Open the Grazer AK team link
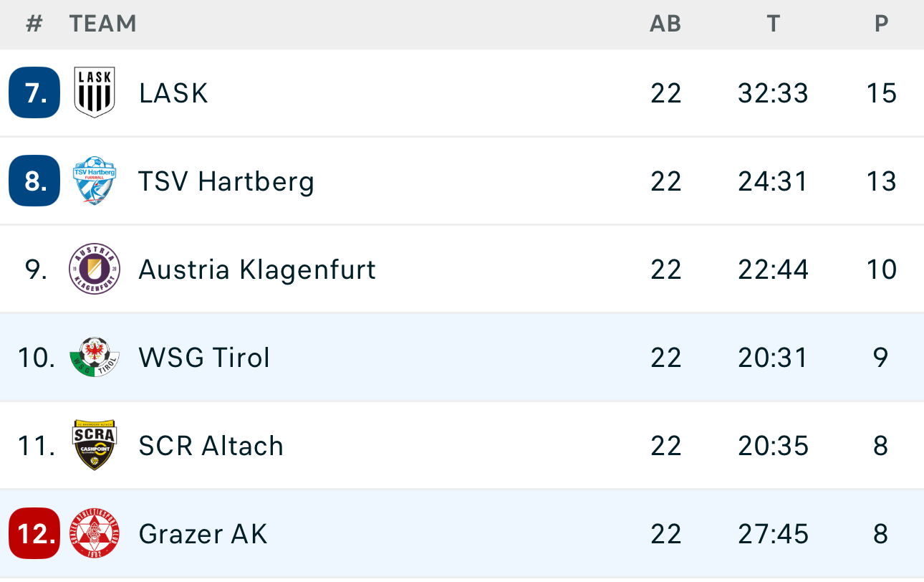This screenshot has width=924, height=582. click(x=203, y=534)
